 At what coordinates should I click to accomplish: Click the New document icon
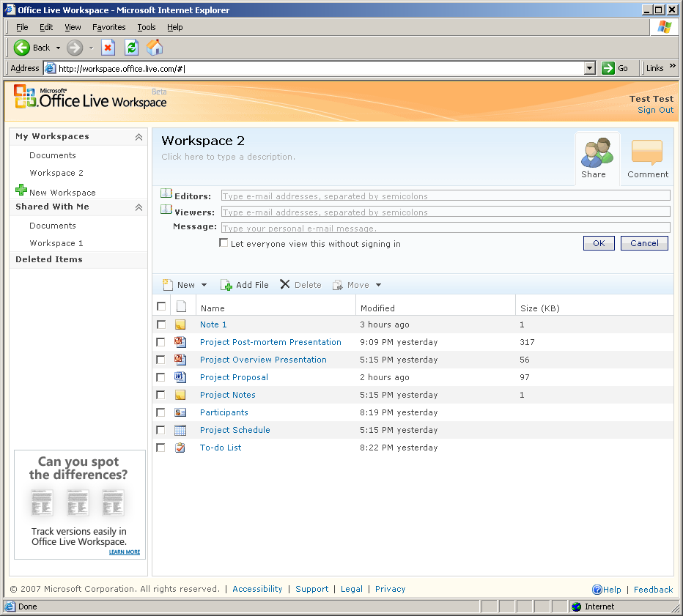168,285
